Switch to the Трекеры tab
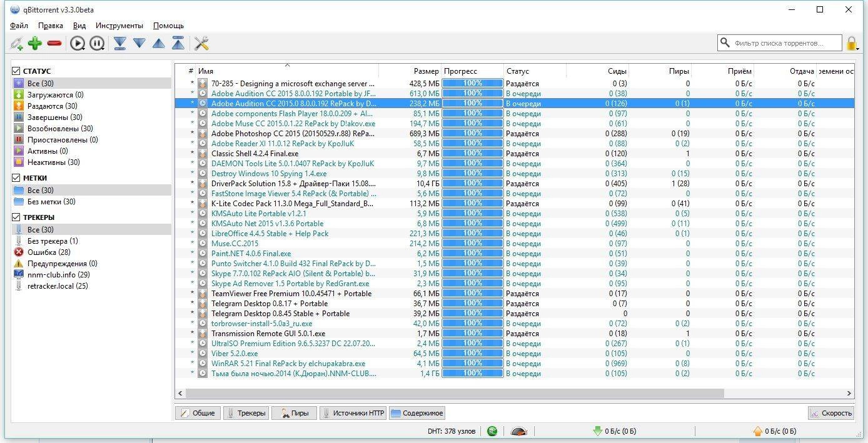Image resolution: width=868 pixels, height=443 pixels. pyautogui.click(x=245, y=412)
